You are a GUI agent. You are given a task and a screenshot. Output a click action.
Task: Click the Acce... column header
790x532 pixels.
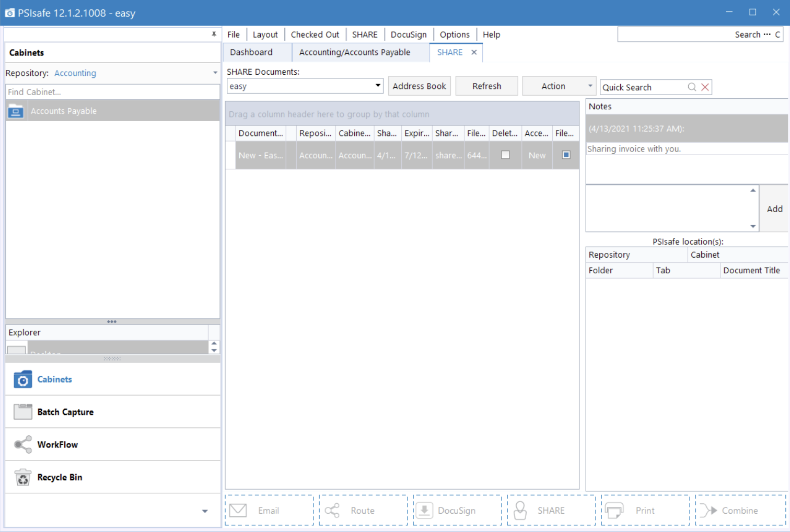(537, 133)
